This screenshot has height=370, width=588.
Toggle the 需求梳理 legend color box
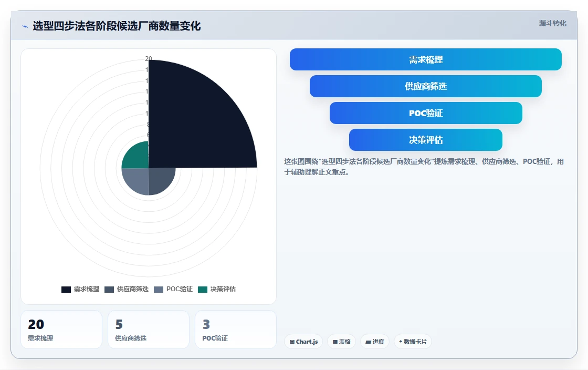point(66,289)
